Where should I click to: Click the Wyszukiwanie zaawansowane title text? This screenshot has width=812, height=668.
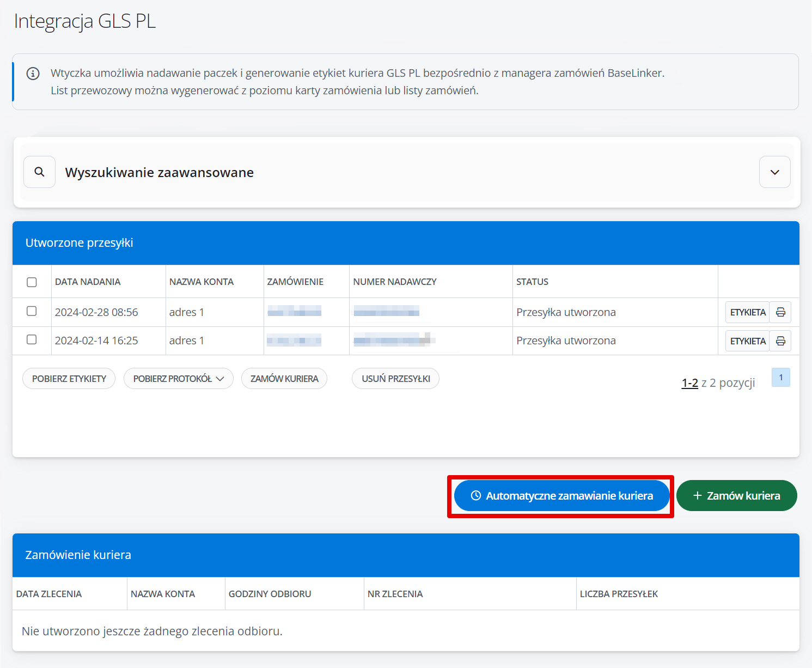tap(160, 173)
